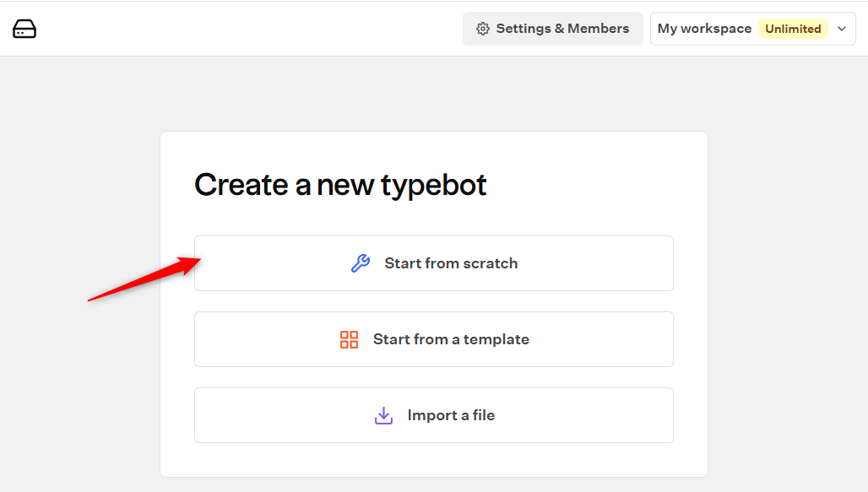Click the orange template grid icon
This screenshot has width=868, height=492.
(x=349, y=339)
